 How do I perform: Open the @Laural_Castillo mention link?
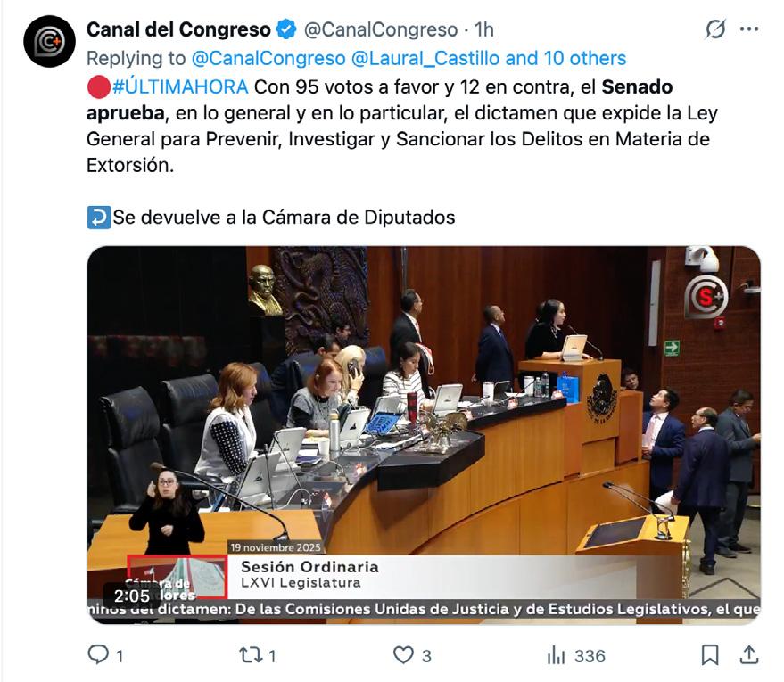point(425,59)
